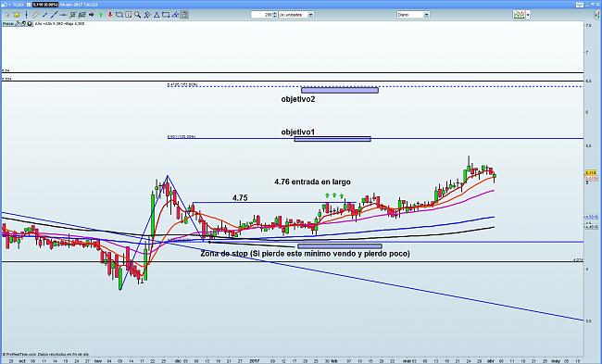The image size is (602, 364).
Task: Select the objetivo1 text annotation
Action: pyautogui.click(x=298, y=132)
